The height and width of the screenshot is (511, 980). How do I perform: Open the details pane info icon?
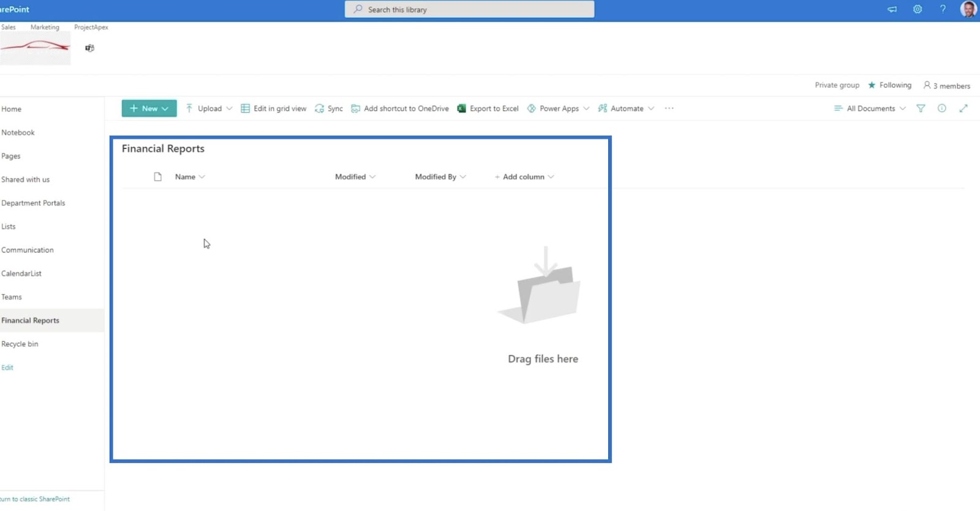(x=941, y=108)
